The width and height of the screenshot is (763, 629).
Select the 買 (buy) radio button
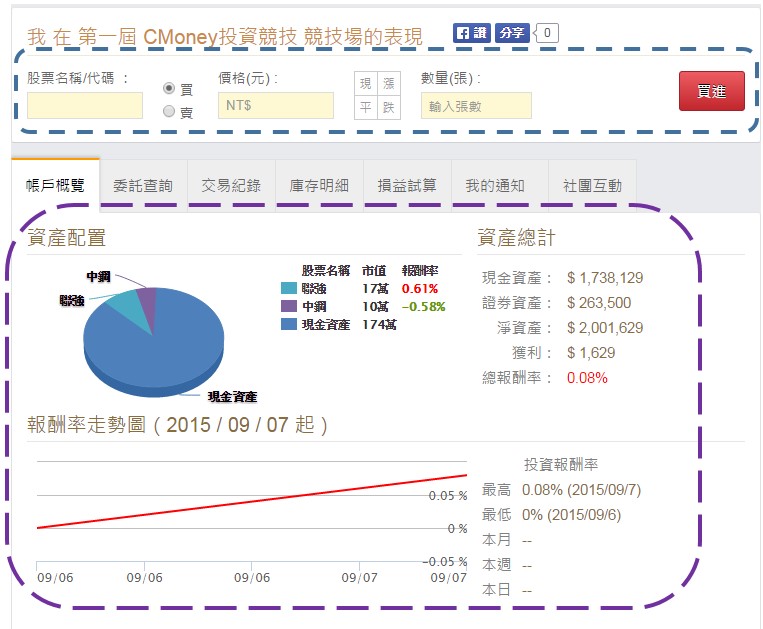click(x=169, y=88)
